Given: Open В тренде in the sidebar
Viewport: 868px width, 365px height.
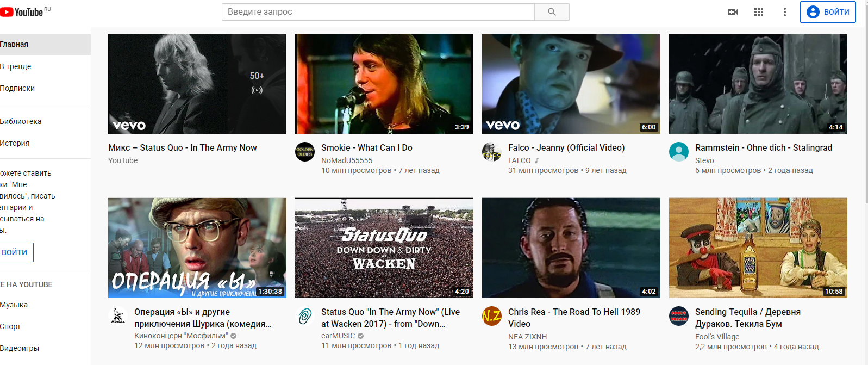Looking at the screenshot, I should (x=45, y=66).
